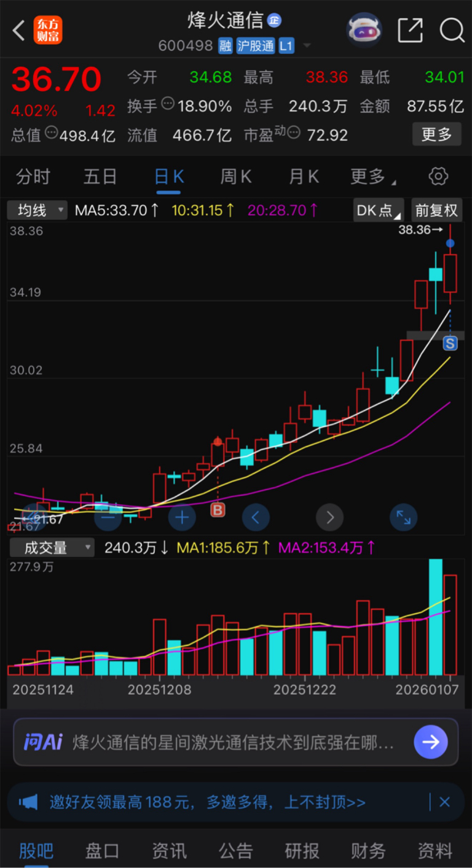Tap the 10:31.15 moving average label
Image resolution: width=472 pixels, height=868 pixels.
203,211
